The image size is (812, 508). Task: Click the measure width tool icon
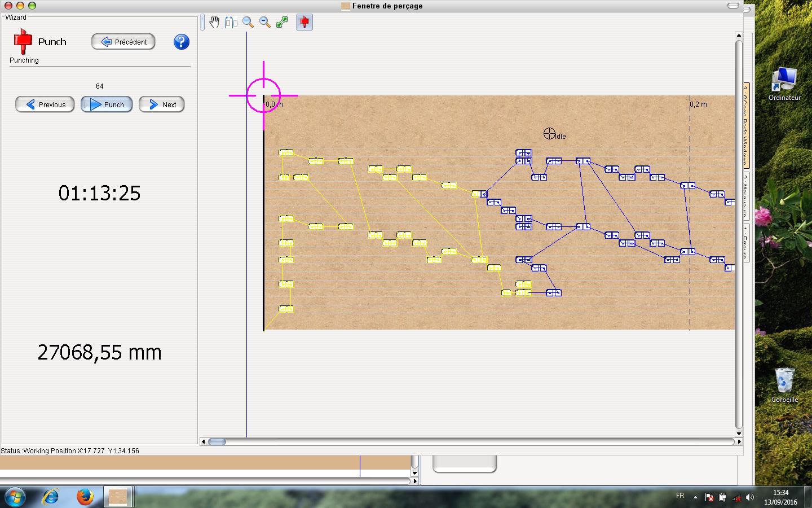tap(231, 22)
